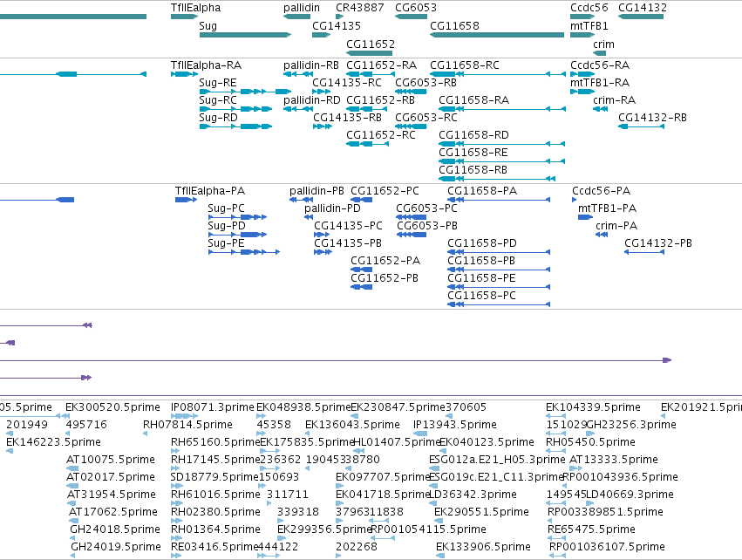Click protein CG6053-PB
Viewport: 742px width, 560px height.
coord(427,226)
